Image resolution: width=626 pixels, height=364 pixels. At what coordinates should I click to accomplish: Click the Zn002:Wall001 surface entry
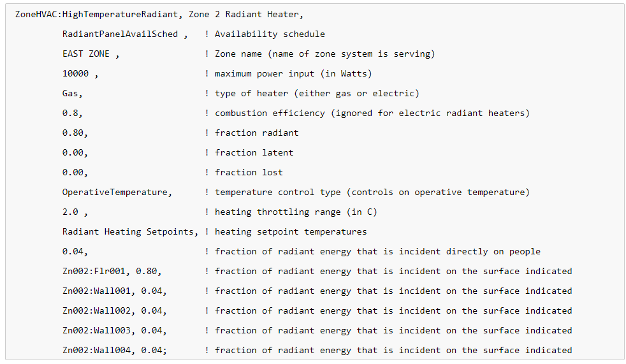pos(96,291)
